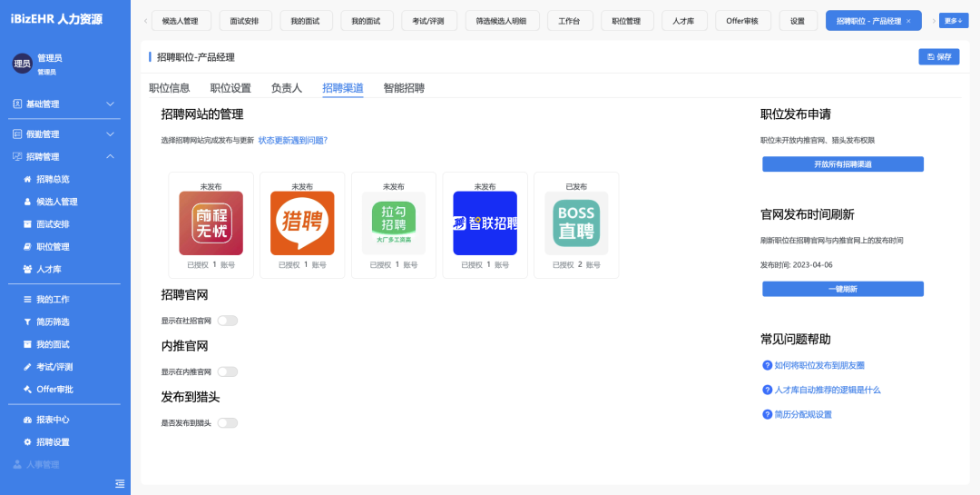Switch to the 智能招聘 tab

[404, 88]
